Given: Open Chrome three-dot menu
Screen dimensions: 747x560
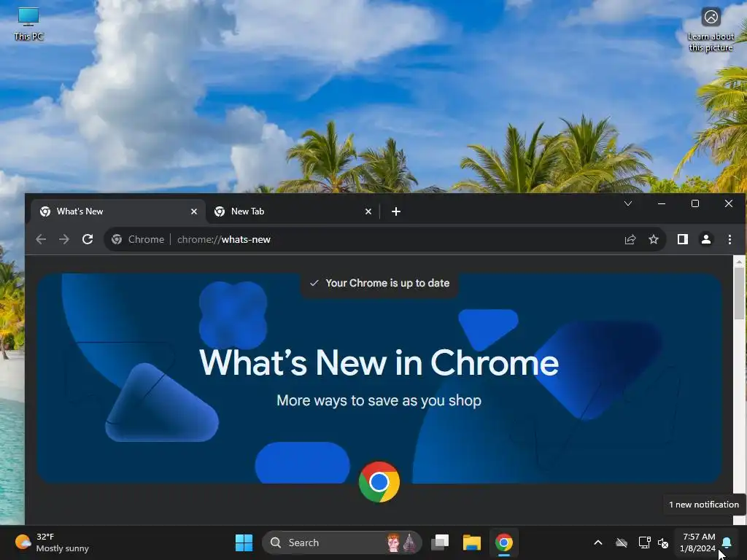Looking at the screenshot, I should click(x=729, y=239).
